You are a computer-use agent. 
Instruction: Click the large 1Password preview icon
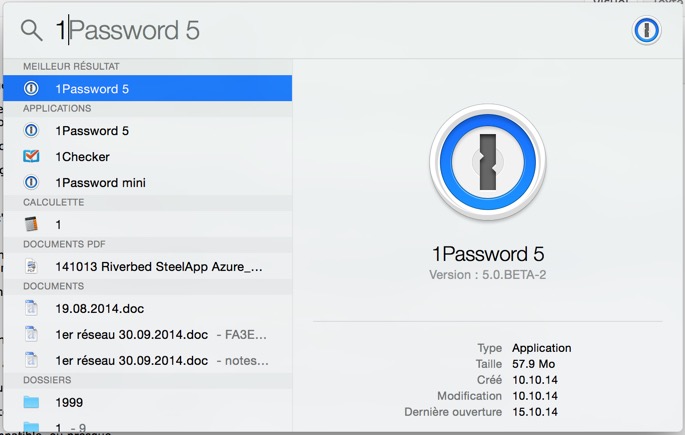click(488, 162)
